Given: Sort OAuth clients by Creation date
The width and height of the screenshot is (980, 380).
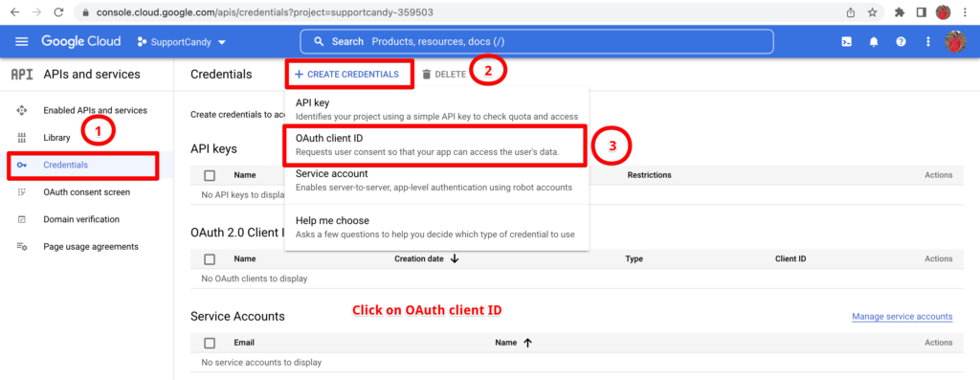Looking at the screenshot, I should pyautogui.click(x=427, y=258).
